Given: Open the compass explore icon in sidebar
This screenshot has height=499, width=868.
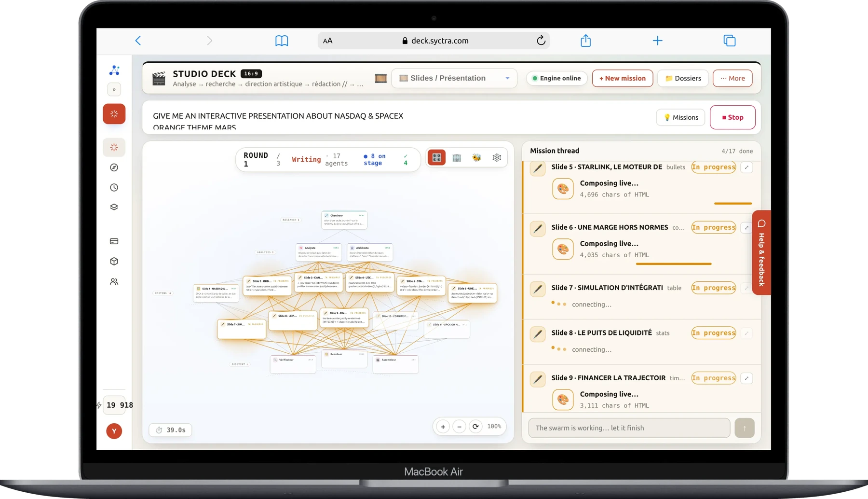Looking at the screenshot, I should (114, 167).
